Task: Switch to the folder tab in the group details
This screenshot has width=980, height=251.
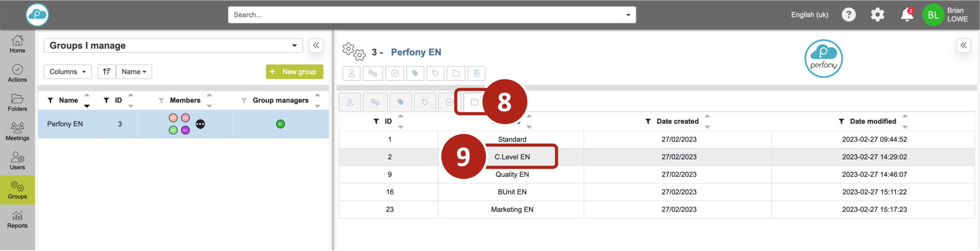Action: point(474,102)
